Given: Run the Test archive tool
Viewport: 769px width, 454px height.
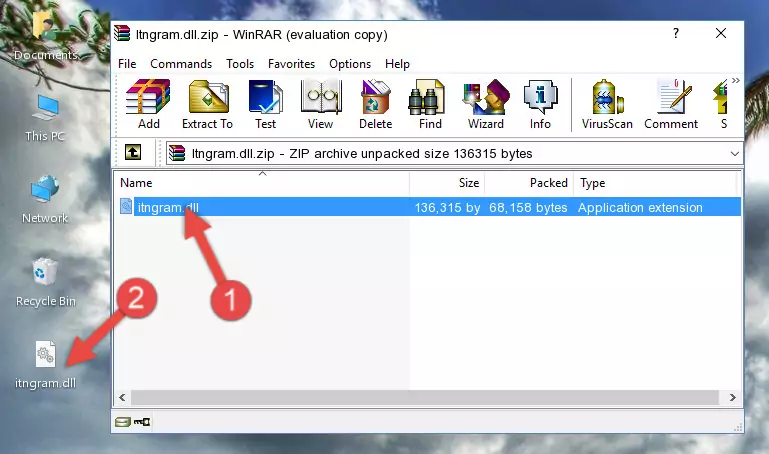Looking at the screenshot, I should coord(265,104).
